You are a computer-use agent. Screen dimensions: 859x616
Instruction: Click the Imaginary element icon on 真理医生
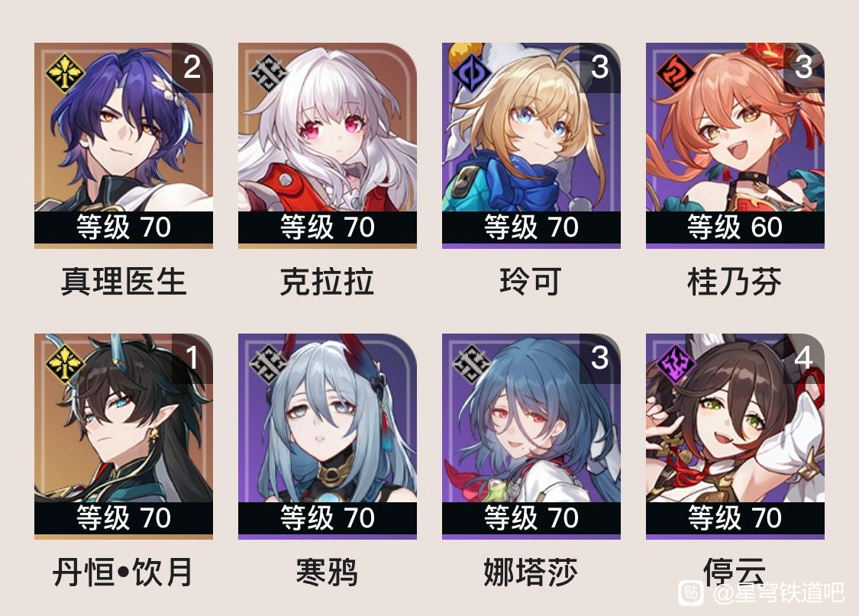pyautogui.click(x=64, y=73)
